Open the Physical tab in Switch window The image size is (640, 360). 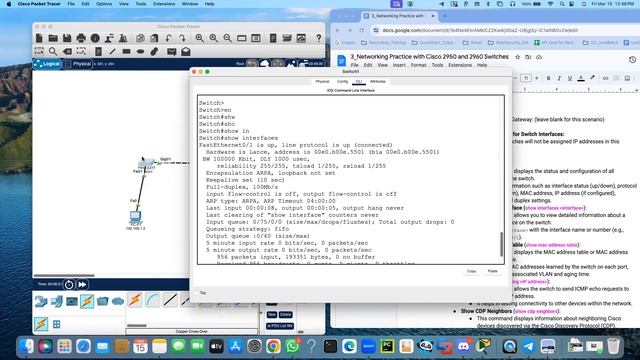pos(322,82)
